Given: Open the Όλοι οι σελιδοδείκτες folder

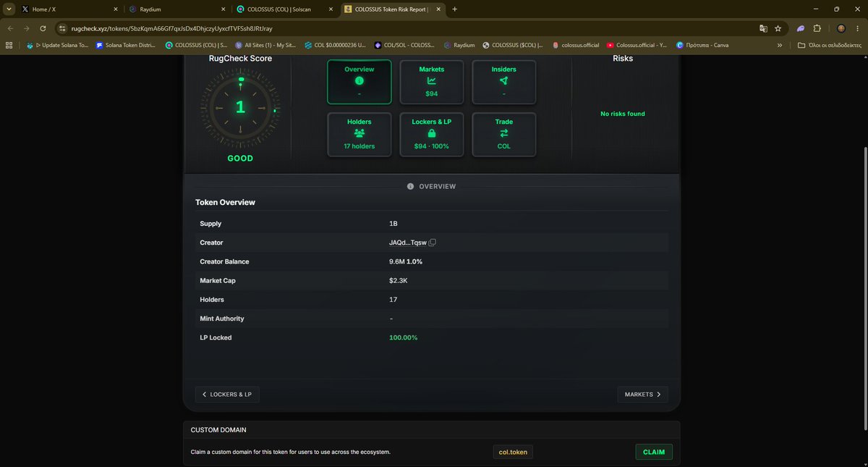Looking at the screenshot, I should pyautogui.click(x=830, y=45).
